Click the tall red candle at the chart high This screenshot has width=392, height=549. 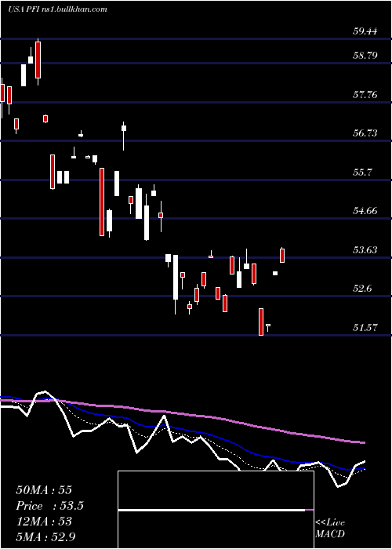tap(38, 60)
